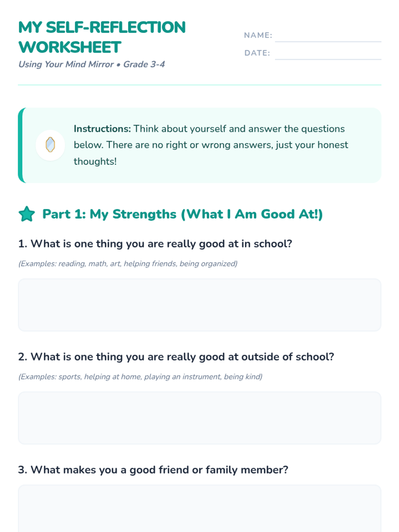
Task: Click the examples hint mentioning reading, math, art
Action: [128, 264]
